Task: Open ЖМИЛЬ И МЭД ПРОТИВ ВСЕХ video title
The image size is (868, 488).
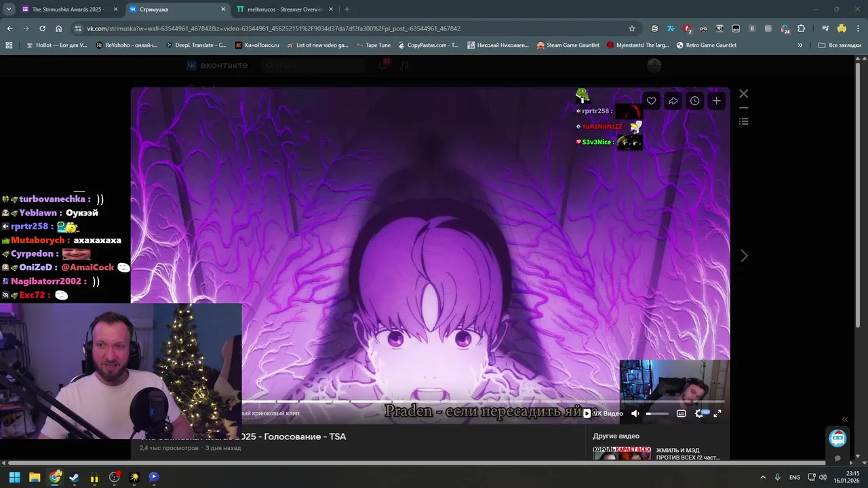Action: pos(688,453)
